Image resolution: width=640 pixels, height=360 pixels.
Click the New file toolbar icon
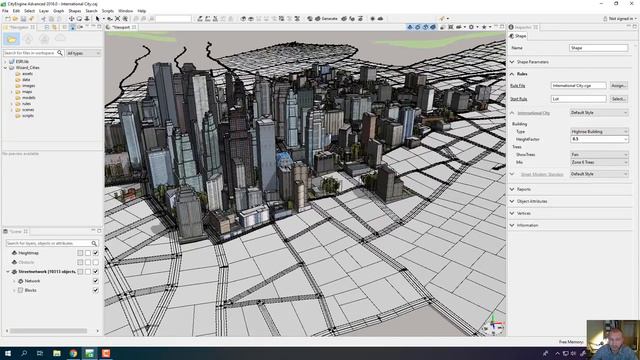7,19
